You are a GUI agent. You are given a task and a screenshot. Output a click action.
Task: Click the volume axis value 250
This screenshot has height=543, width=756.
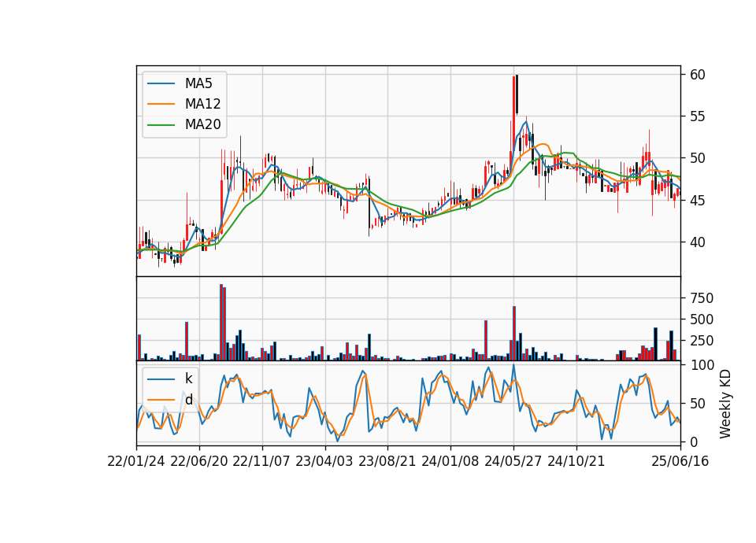point(702,341)
